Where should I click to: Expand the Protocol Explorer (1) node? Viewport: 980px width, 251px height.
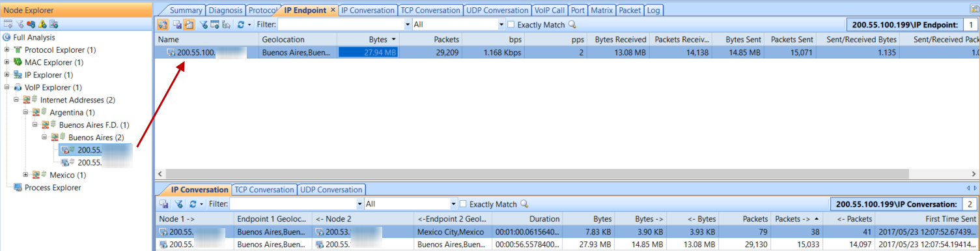tap(7, 50)
